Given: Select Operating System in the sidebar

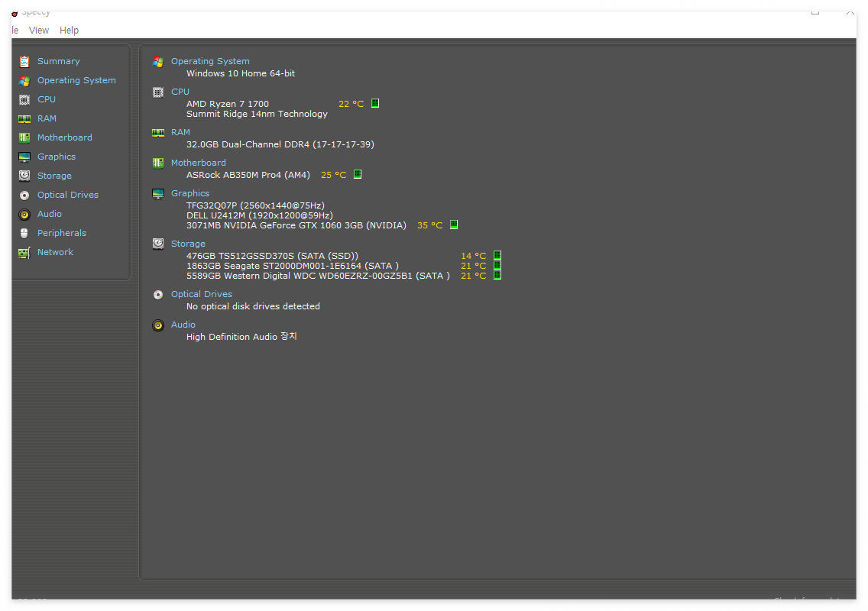Looking at the screenshot, I should 76,80.
